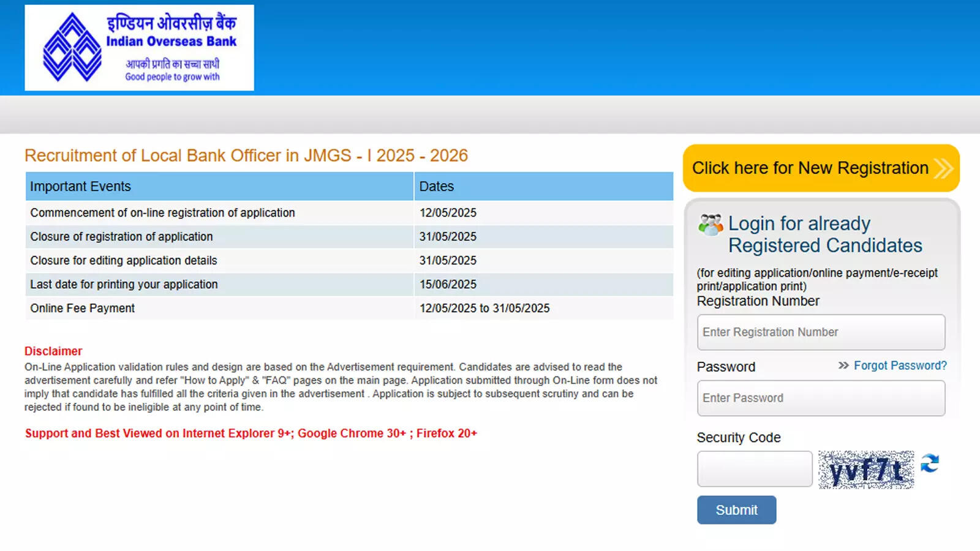Refresh the security code captcha
The height and width of the screenshot is (551, 980).
[x=930, y=463]
